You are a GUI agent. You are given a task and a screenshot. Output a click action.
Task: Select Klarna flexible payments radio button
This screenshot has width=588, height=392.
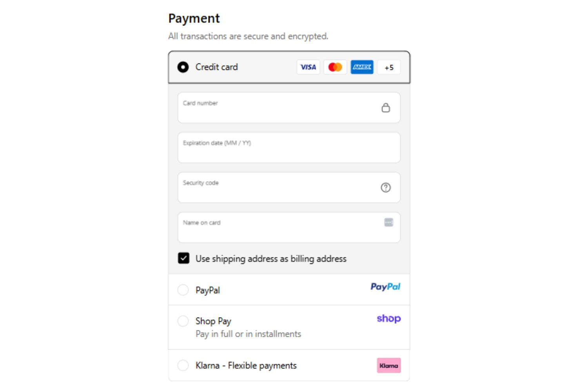coord(183,365)
